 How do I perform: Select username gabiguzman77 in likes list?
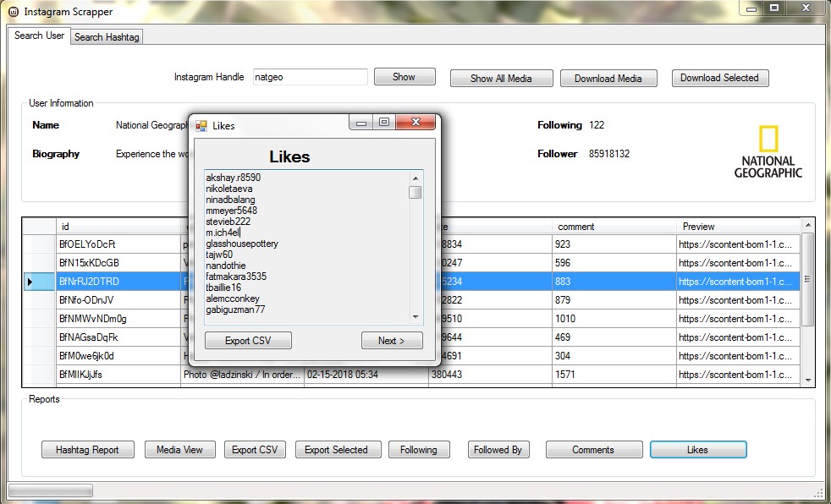[x=235, y=310]
